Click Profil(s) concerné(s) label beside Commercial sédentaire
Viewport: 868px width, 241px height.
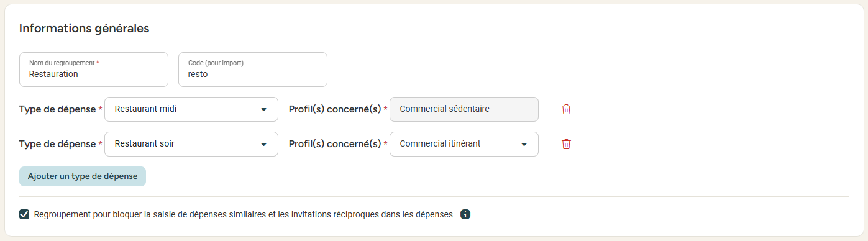(335, 109)
